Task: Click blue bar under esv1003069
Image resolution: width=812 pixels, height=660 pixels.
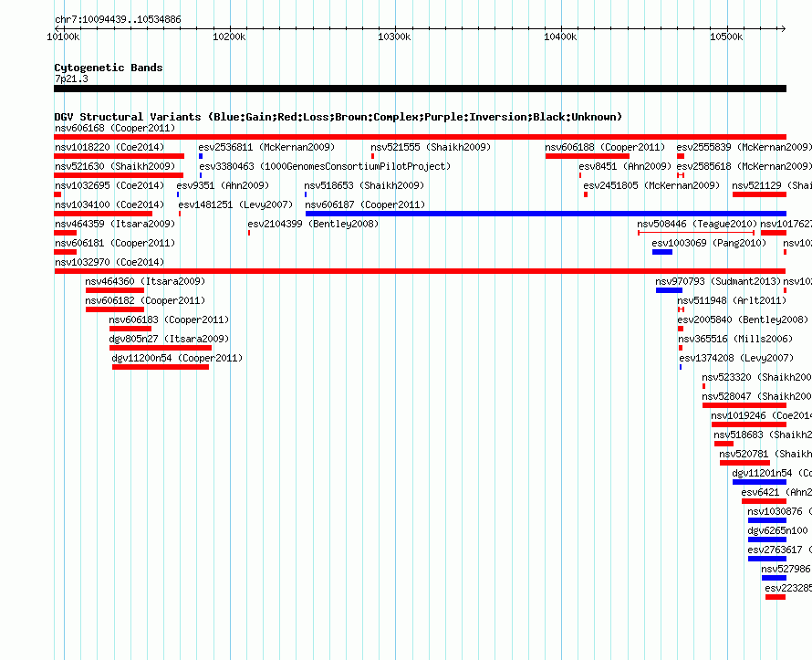Action: [662, 252]
